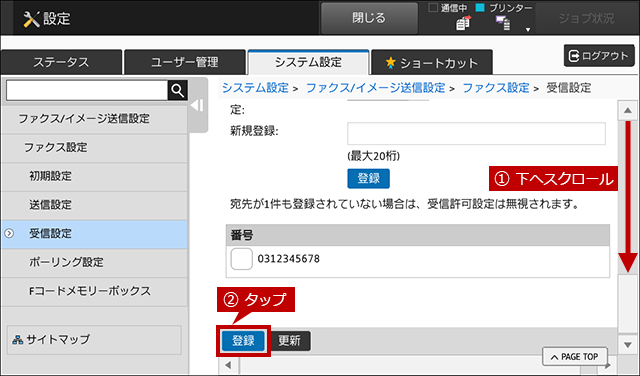Click the arrow icon beside 受信設定
Screen dimensions: 640x376
(9, 234)
